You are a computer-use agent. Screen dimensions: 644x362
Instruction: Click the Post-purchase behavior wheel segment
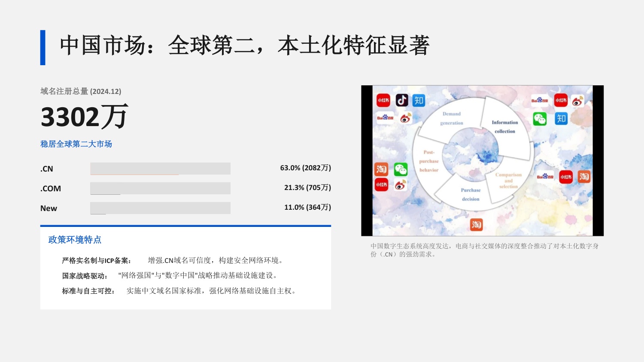tap(428, 161)
